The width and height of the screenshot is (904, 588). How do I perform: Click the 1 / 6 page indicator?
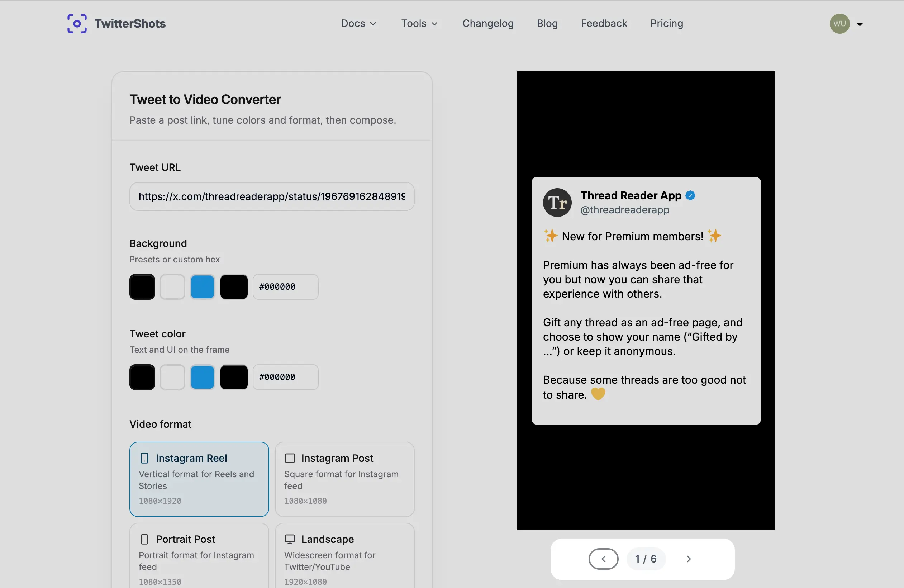(646, 559)
